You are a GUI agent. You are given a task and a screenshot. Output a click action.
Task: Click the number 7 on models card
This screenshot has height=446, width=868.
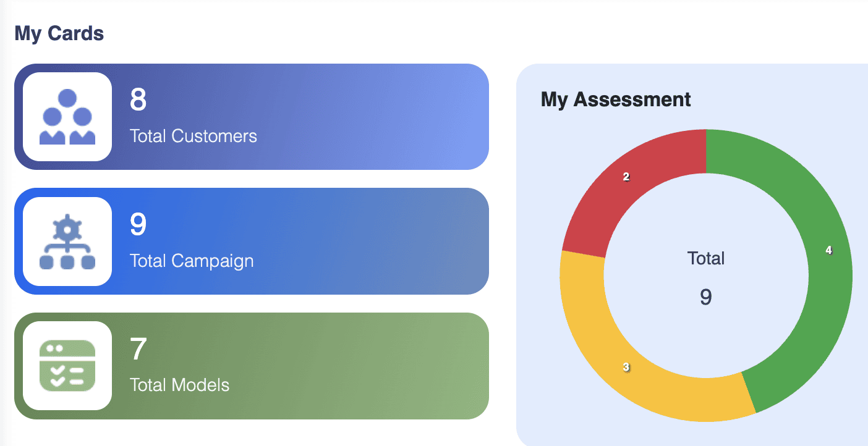tap(138, 350)
